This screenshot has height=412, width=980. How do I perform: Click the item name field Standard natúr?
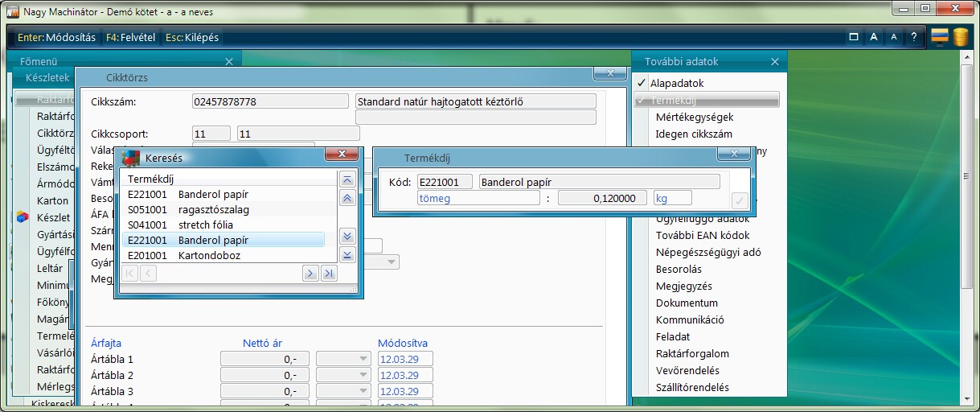coord(476,101)
